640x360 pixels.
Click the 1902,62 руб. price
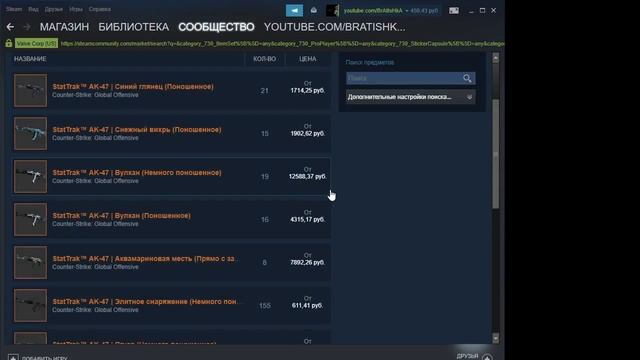pos(307,133)
